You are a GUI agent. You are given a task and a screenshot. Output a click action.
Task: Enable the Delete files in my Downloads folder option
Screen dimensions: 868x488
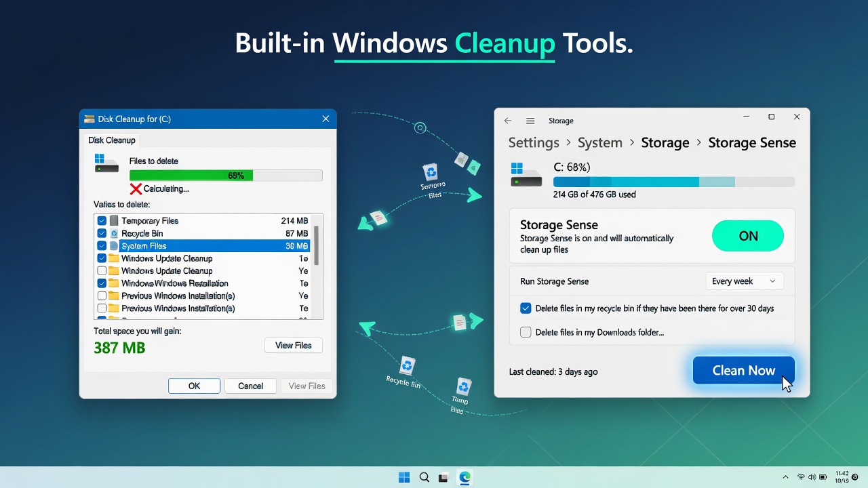(x=526, y=332)
